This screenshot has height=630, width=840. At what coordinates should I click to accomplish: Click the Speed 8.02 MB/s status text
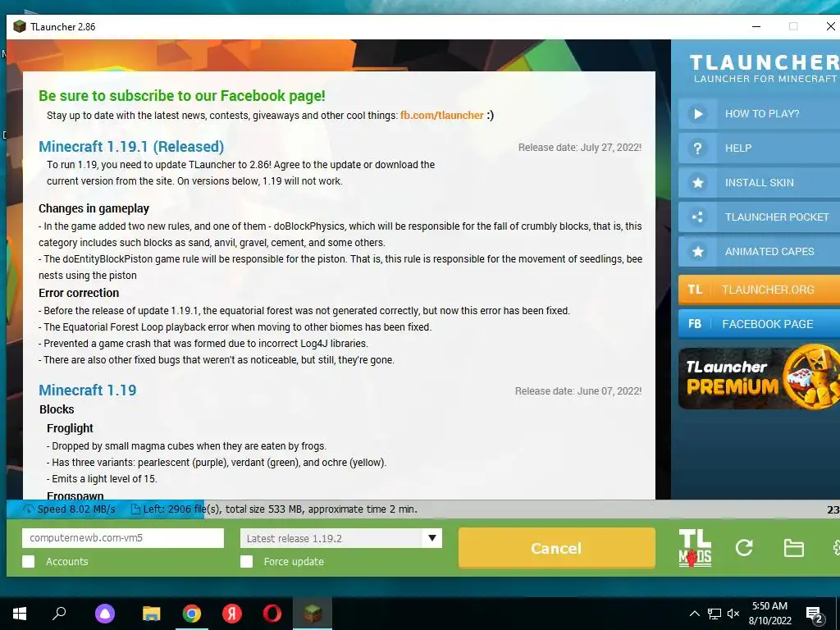click(x=76, y=509)
